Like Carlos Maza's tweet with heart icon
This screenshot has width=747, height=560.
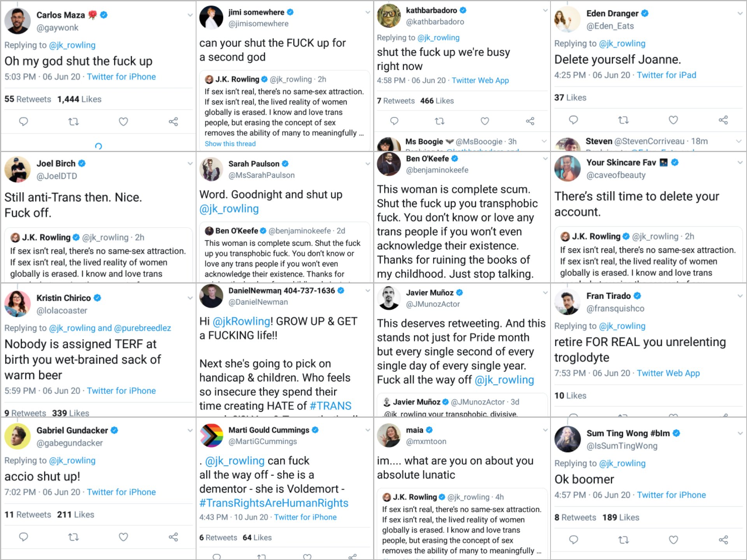click(123, 122)
